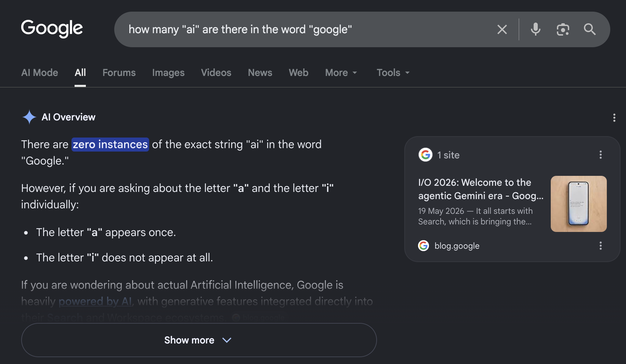Image resolution: width=626 pixels, height=364 pixels.
Task: Switch to the Forums tab
Action: click(x=119, y=73)
